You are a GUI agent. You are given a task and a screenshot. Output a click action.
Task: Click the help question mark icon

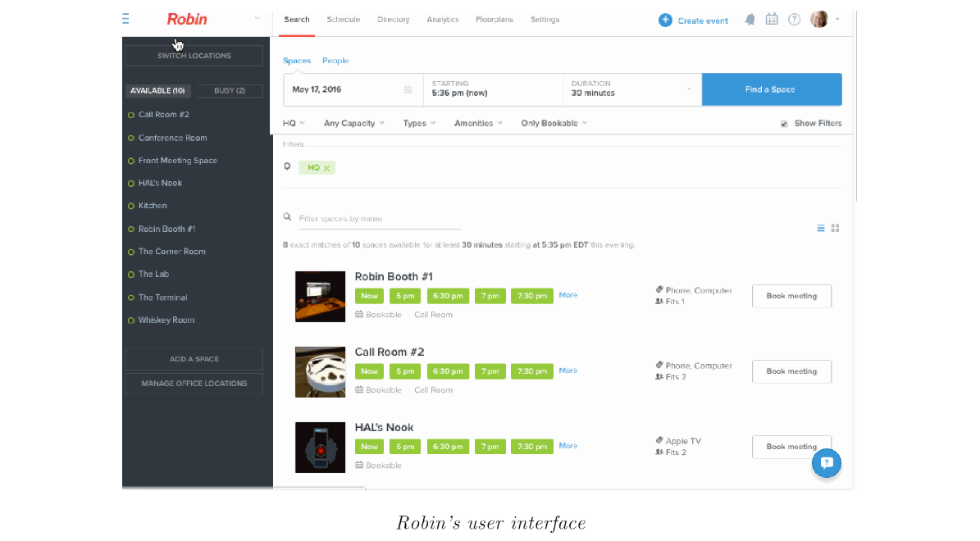point(794,20)
